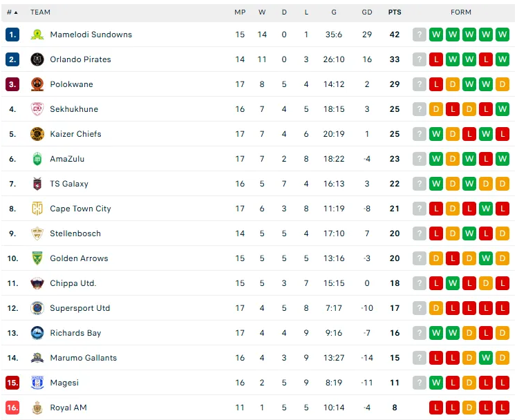Click the Mamelodi Sundowns club logo
The height and width of the screenshot is (420, 517).
pos(37,35)
